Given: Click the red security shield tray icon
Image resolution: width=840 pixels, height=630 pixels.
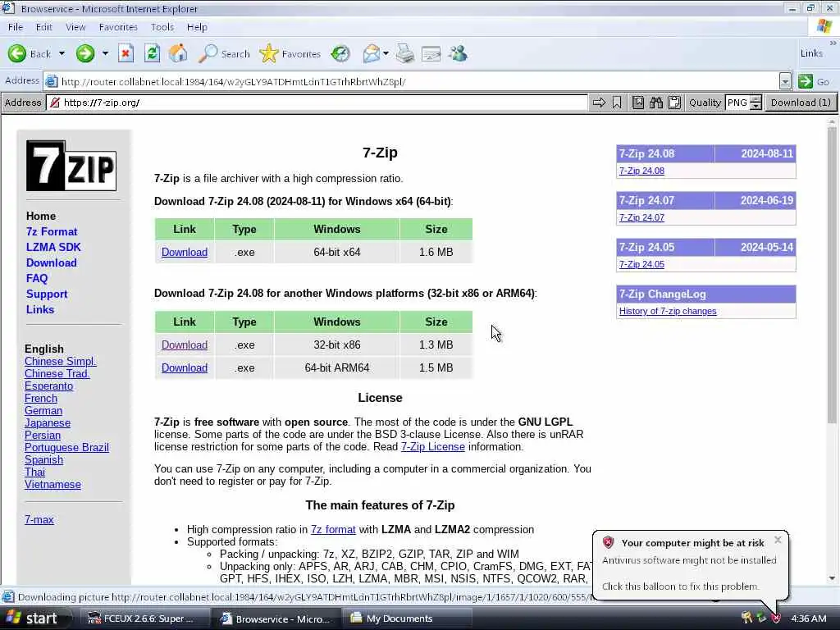Looking at the screenshot, I should click(x=776, y=619).
